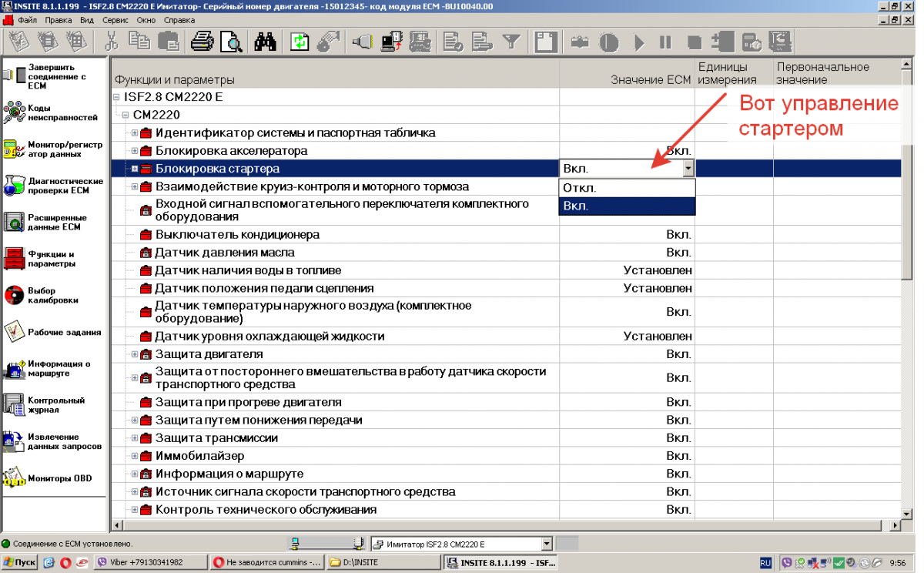Open the Файл menu
The height and width of the screenshot is (573, 924).
point(26,20)
